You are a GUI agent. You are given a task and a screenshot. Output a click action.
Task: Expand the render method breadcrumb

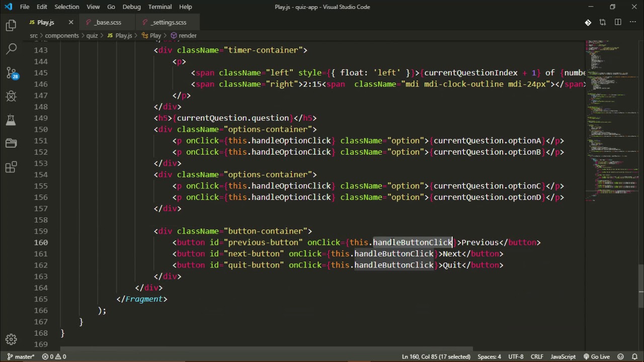coord(184,36)
